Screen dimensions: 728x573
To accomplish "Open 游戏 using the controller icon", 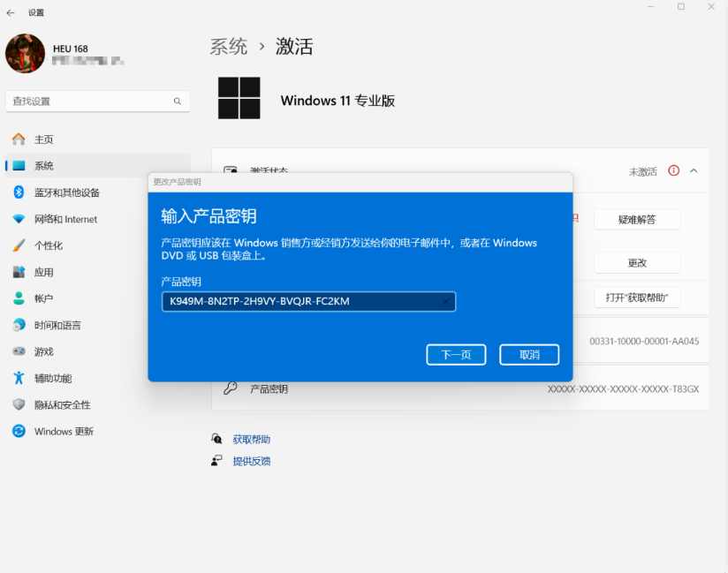I will click(19, 351).
